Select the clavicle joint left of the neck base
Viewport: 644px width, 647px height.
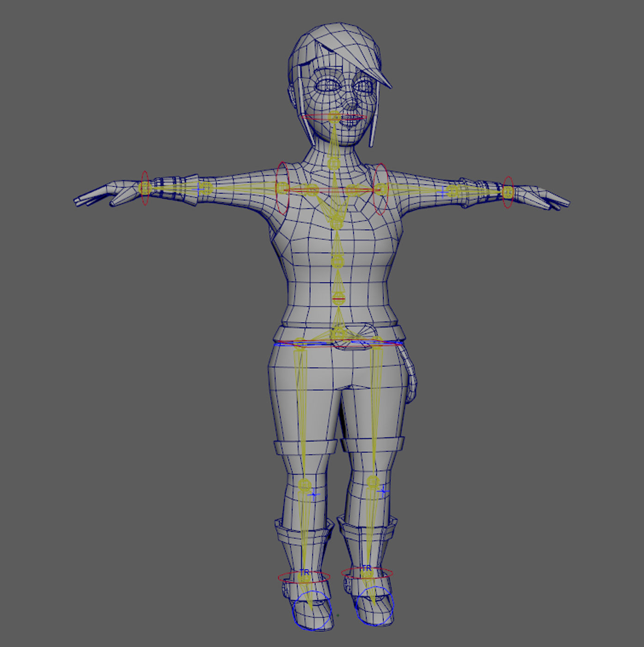tap(312, 190)
